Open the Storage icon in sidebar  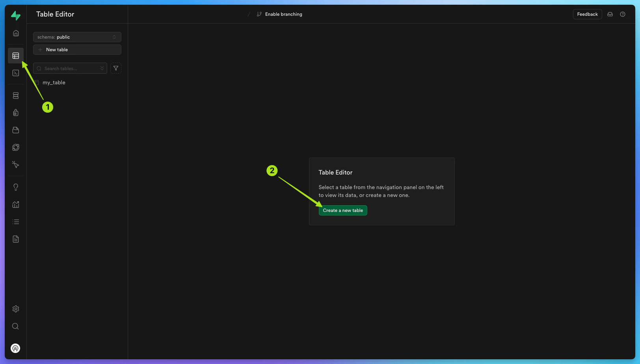16,130
